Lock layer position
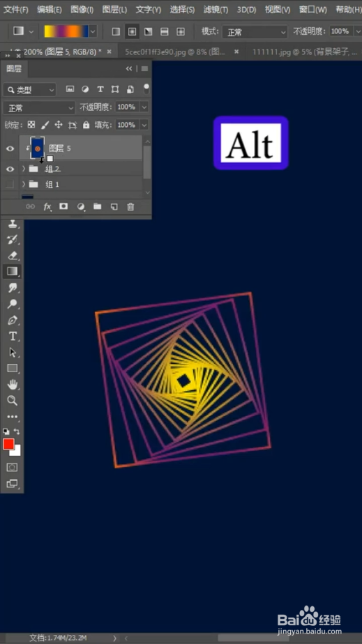The height and width of the screenshot is (644, 362). pyautogui.click(x=59, y=125)
